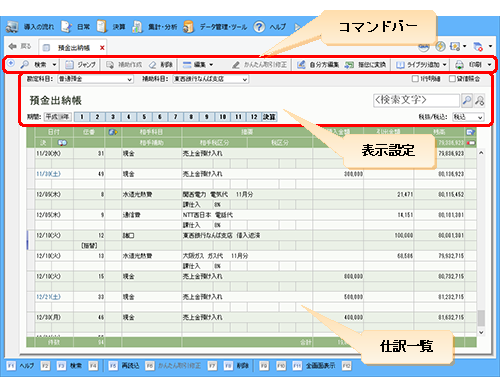This screenshot has width=500, height=377.
Task: Expand the dropdown beside the rightmost top icon
Action: point(490,46)
